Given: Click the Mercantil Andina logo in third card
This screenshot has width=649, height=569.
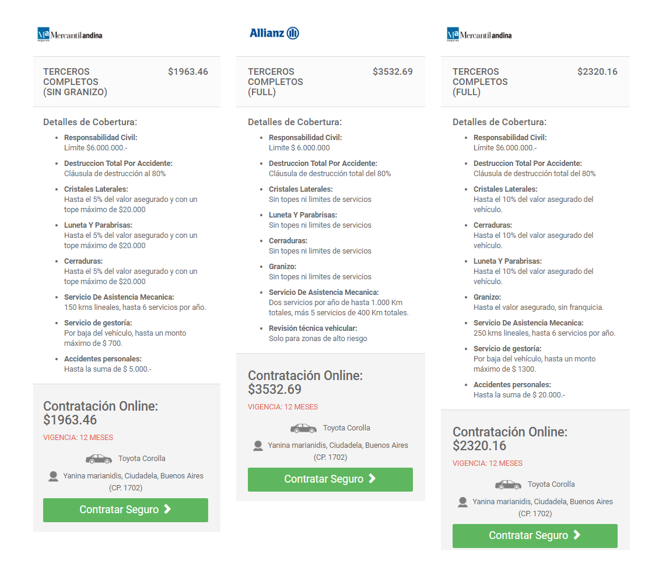Looking at the screenshot, I should (x=479, y=35).
